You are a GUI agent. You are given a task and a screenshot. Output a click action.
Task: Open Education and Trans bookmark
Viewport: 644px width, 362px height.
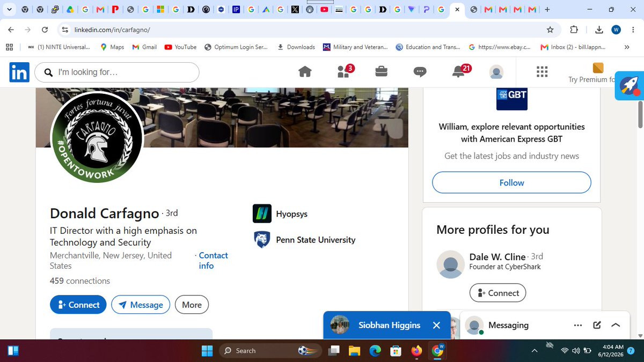point(428,47)
